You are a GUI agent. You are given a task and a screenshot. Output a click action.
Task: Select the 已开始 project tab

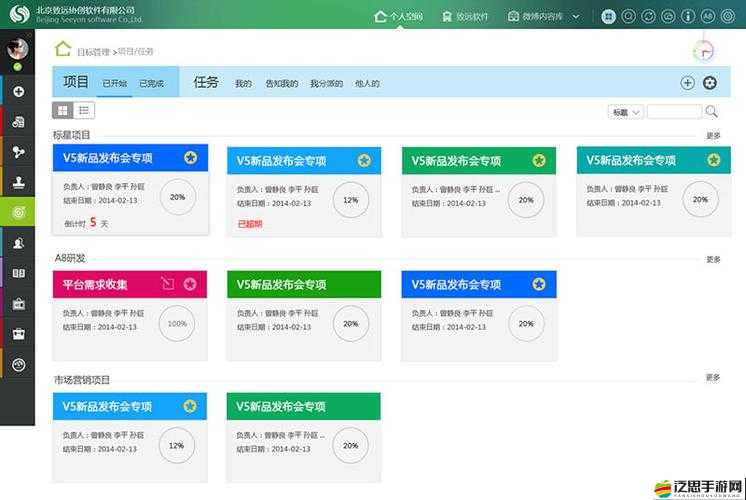[x=115, y=83]
